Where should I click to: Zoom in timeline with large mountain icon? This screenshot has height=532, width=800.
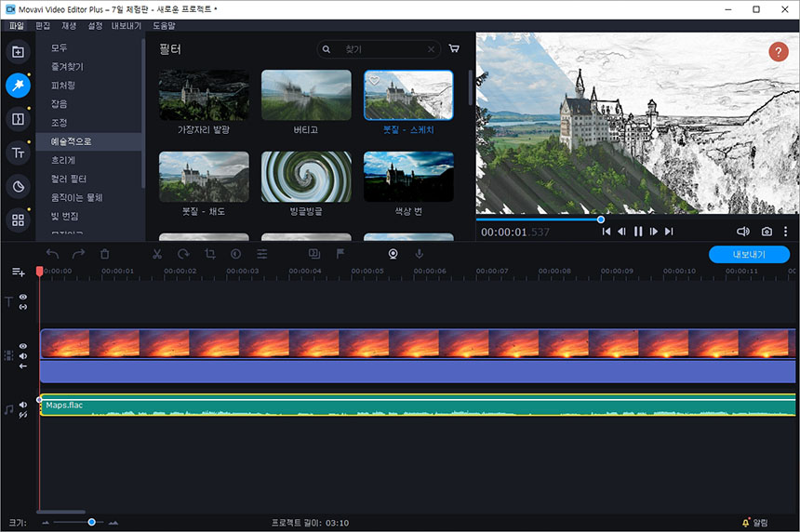click(113, 523)
